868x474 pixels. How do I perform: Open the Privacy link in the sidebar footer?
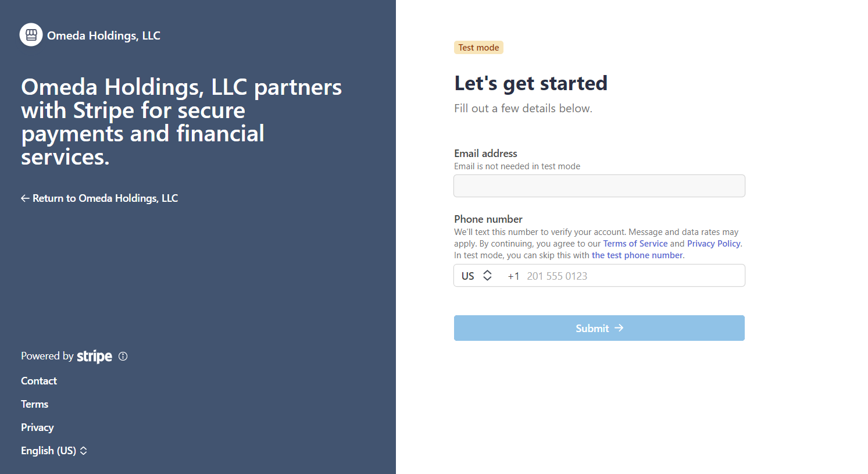tap(37, 427)
